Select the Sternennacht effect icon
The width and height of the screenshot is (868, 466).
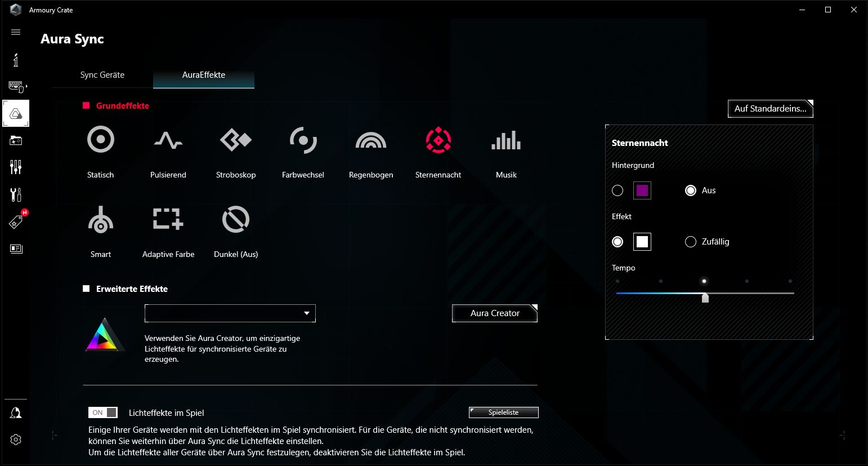point(439,140)
